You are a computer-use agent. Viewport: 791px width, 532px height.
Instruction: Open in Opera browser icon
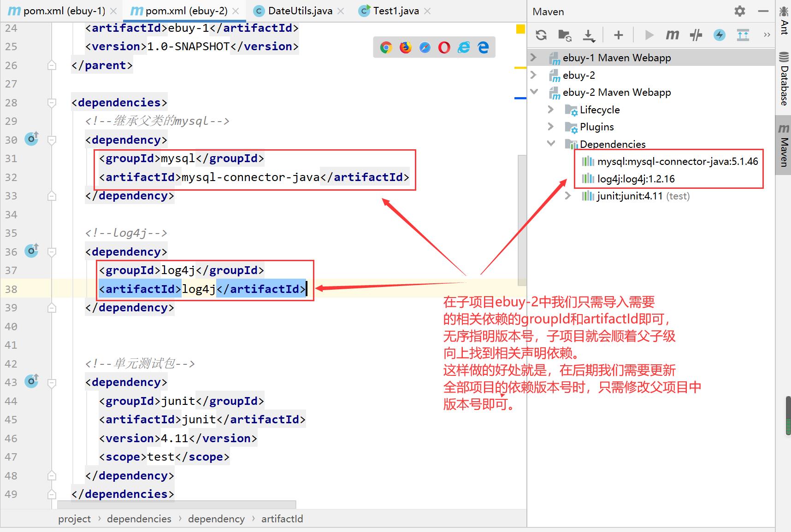(444, 47)
